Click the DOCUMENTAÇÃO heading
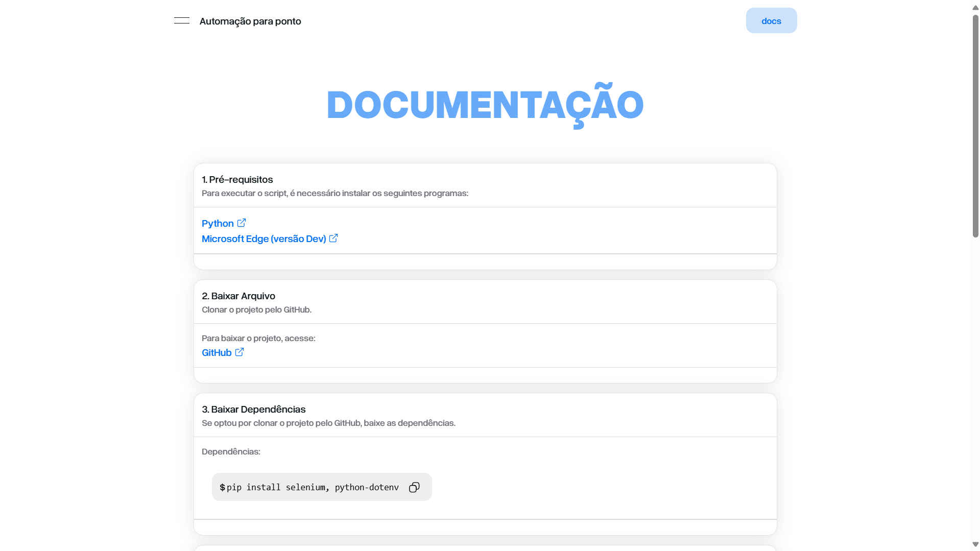Viewport: 980px width, 551px height. tap(485, 105)
